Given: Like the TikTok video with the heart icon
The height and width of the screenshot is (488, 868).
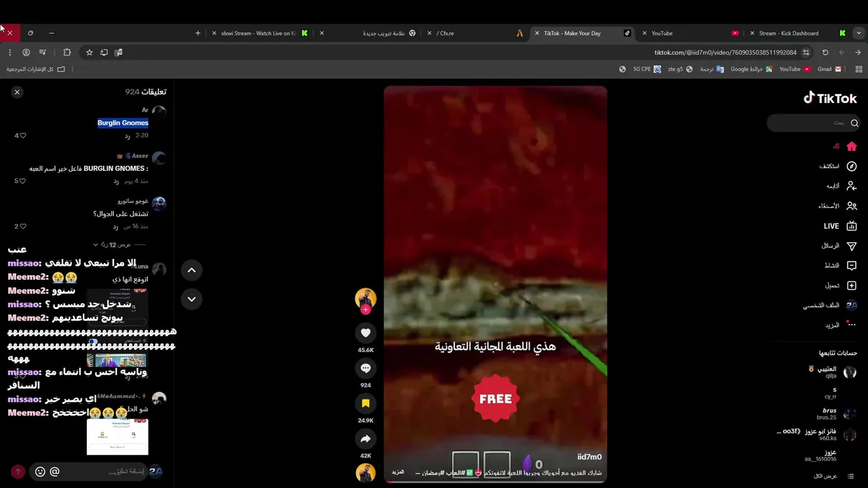Looking at the screenshot, I should click(x=366, y=333).
